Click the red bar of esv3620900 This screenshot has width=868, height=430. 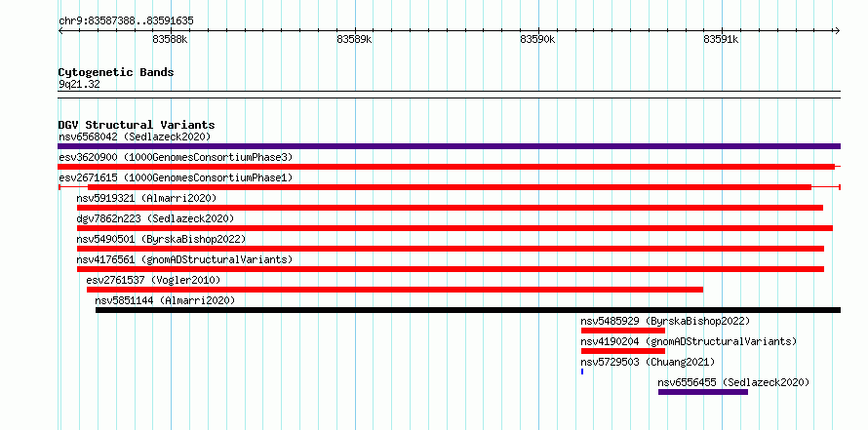pyautogui.click(x=446, y=167)
